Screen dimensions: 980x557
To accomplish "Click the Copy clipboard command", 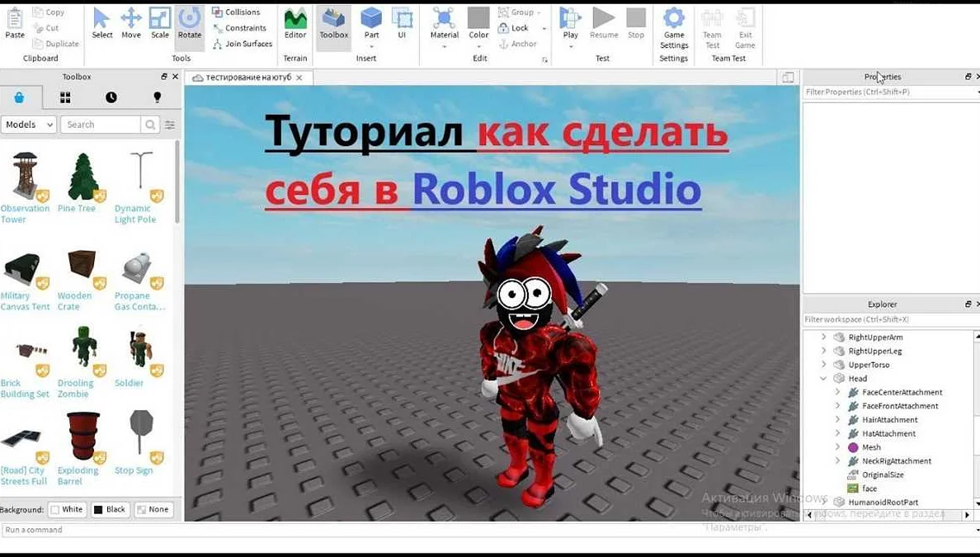I will click(49, 12).
